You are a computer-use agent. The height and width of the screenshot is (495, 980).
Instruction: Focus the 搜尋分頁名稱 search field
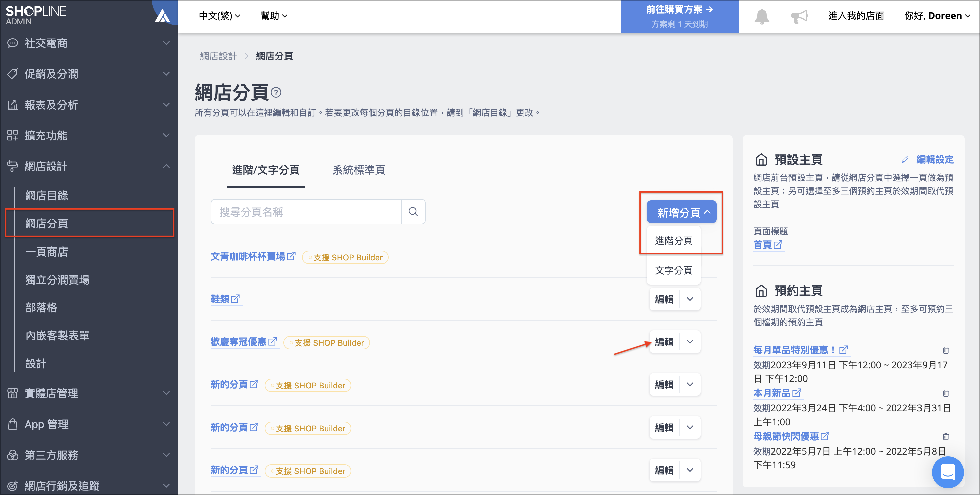click(x=306, y=212)
